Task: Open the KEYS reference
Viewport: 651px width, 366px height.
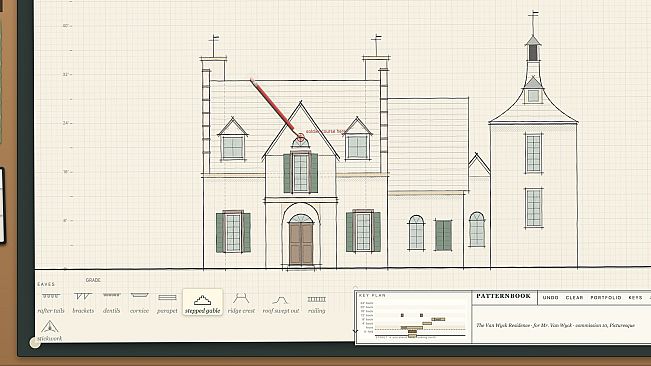Action: (635, 298)
